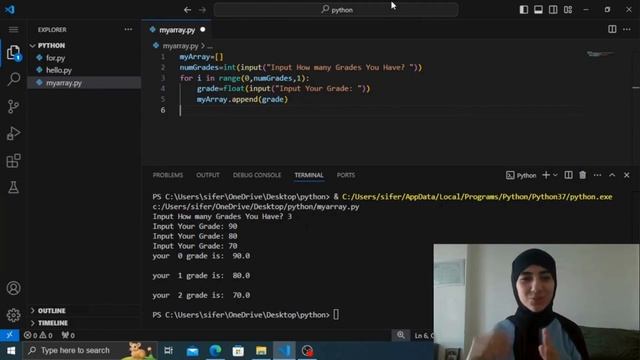Go forward with the navigation arrow

(202, 10)
